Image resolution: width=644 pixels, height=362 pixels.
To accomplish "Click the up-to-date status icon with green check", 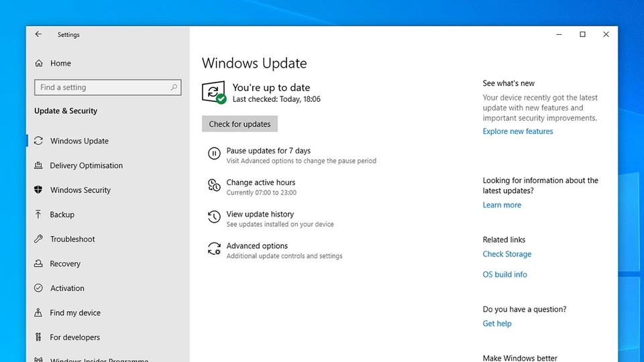I will click(214, 93).
